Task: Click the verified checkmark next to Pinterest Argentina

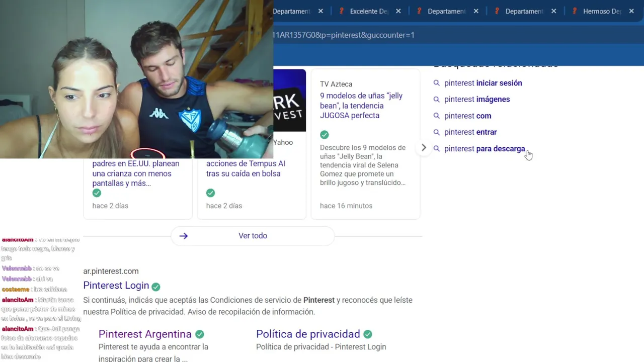Action: (200, 334)
